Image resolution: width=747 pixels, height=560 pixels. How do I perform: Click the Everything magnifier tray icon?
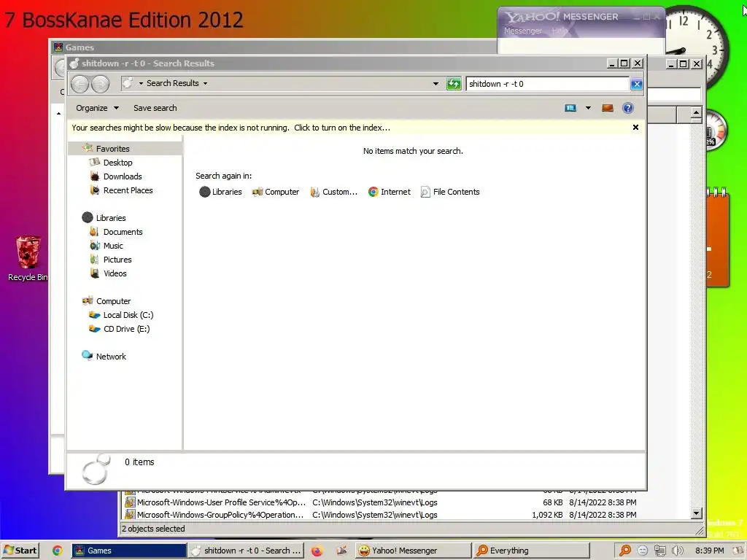click(625, 551)
